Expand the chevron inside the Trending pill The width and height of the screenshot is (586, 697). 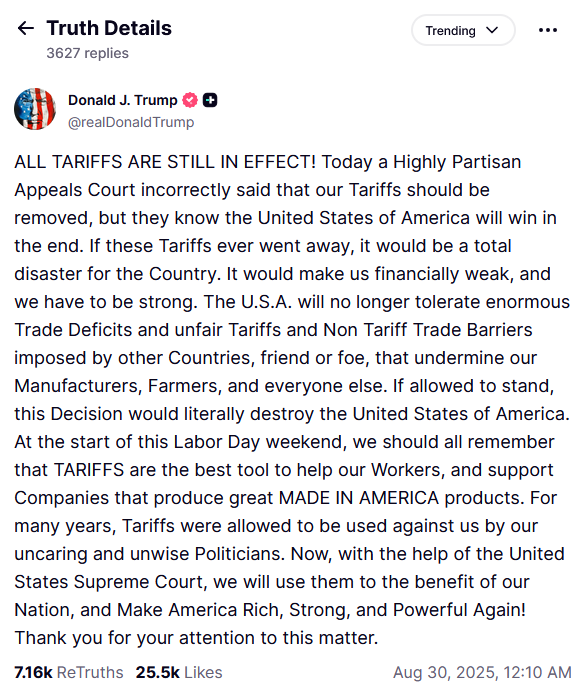pyautogui.click(x=492, y=30)
